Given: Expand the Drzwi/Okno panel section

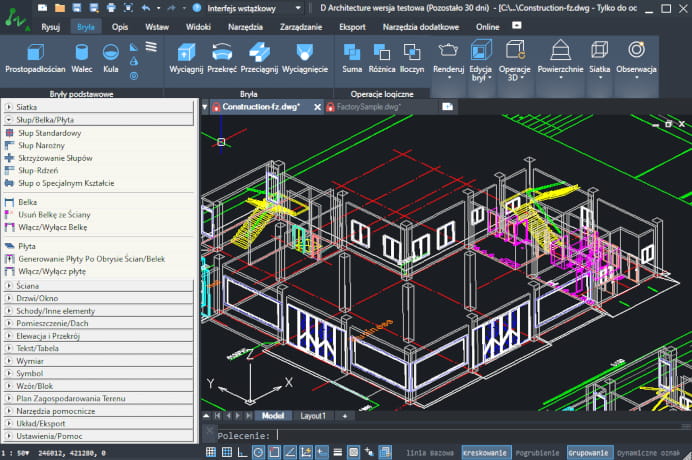Looking at the screenshot, I should 98,298.
